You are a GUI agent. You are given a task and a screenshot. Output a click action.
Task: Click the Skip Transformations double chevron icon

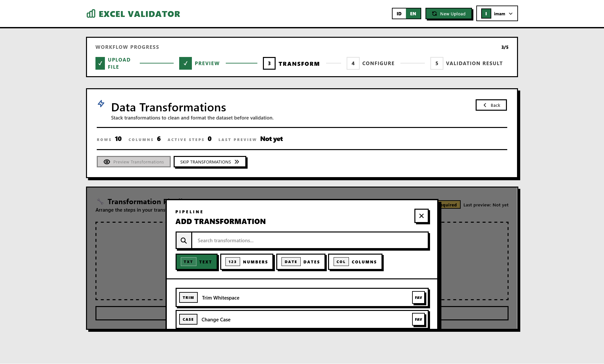(x=237, y=162)
